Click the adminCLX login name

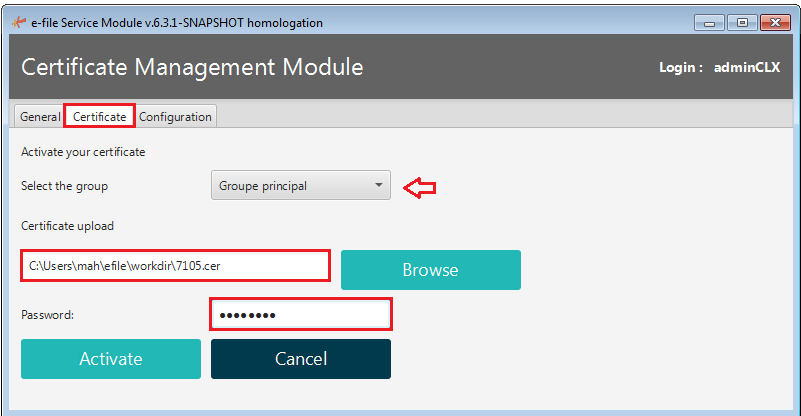[x=747, y=68]
